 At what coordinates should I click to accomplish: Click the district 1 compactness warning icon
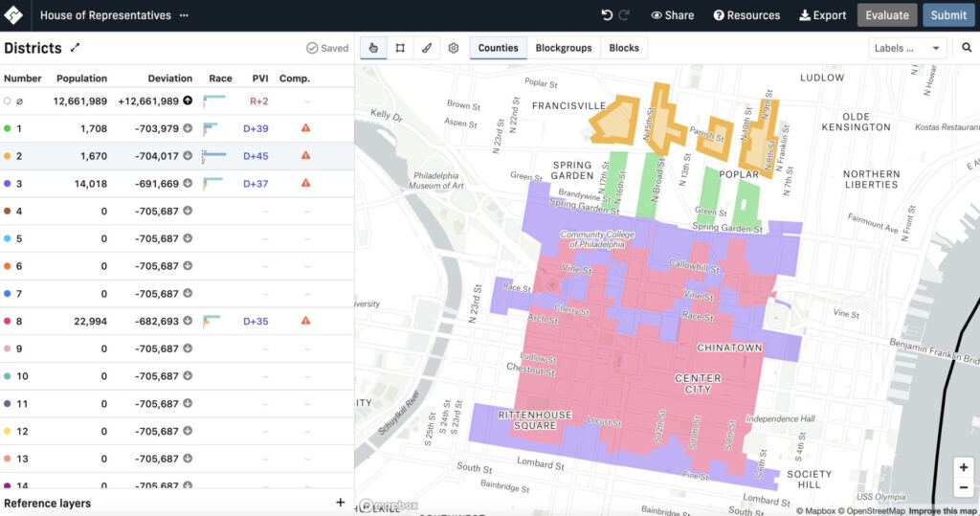click(305, 128)
